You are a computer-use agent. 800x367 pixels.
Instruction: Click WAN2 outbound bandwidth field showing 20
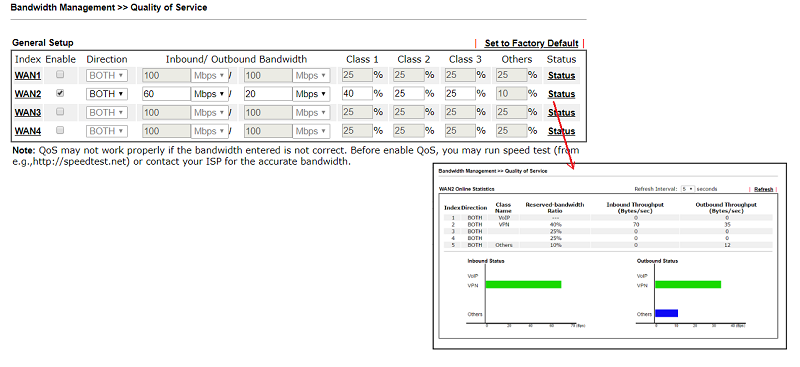(268, 94)
